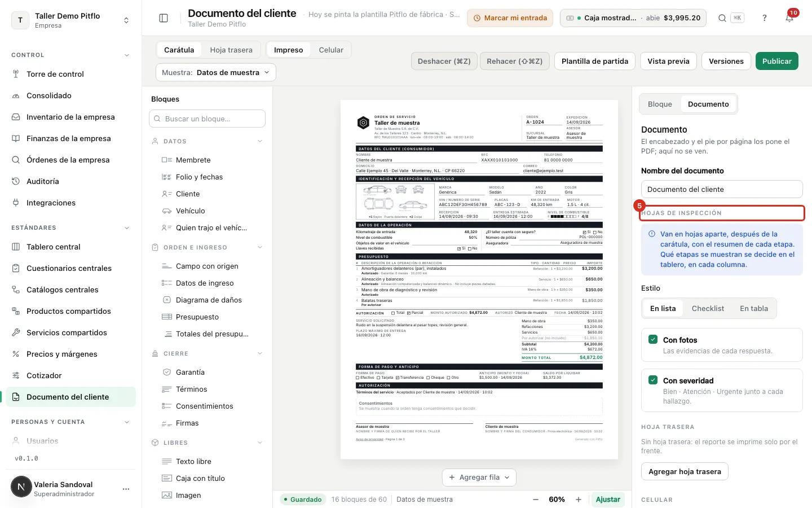Open the search magnifier in the top bar
This screenshot has height=508, width=812.
pos(722,18)
